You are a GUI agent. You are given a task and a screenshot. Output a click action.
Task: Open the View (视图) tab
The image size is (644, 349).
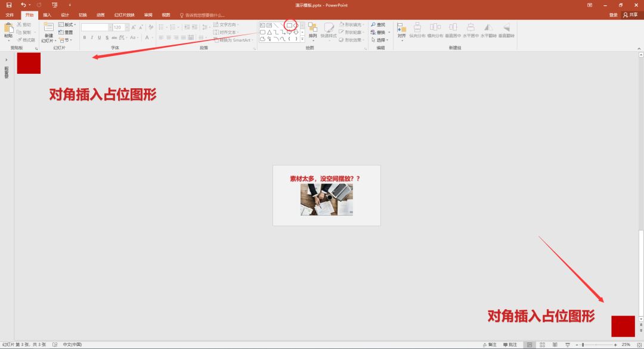tap(166, 15)
